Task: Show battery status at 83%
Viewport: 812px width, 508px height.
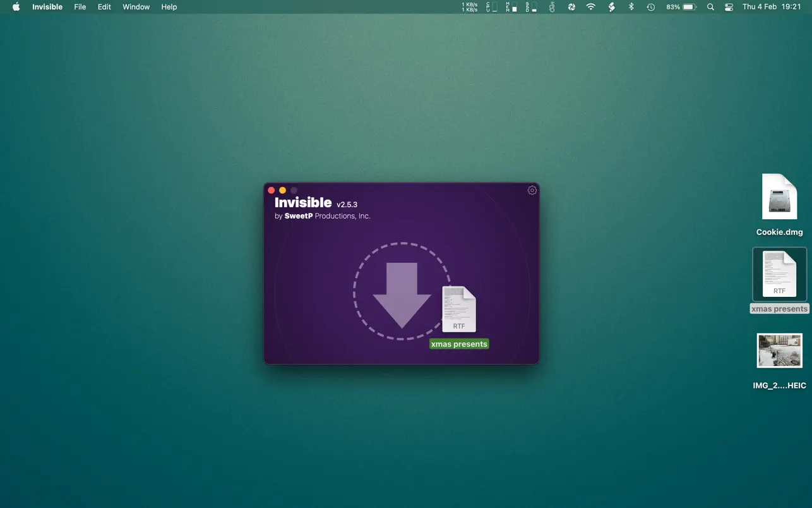Action: [x=681, y=7]
